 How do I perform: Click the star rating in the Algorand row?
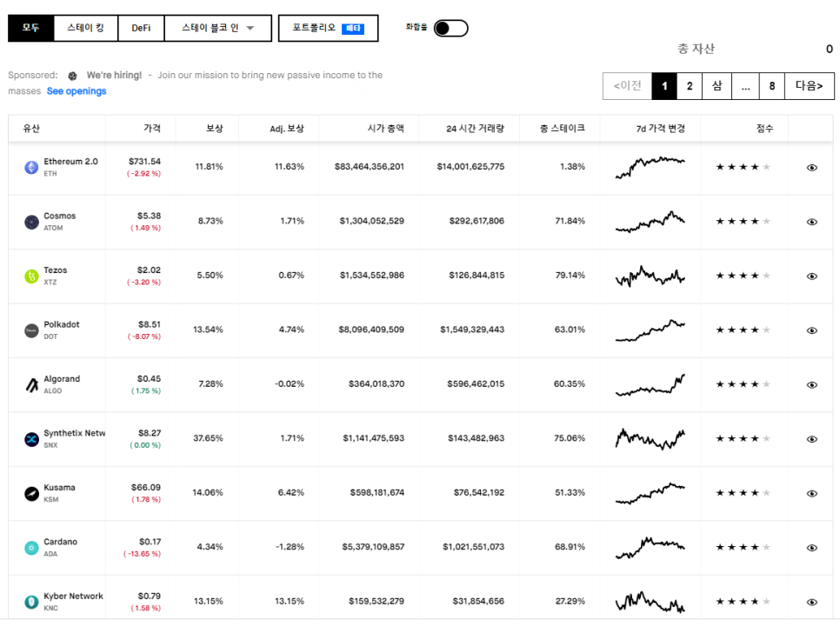(x=743, y=384)
